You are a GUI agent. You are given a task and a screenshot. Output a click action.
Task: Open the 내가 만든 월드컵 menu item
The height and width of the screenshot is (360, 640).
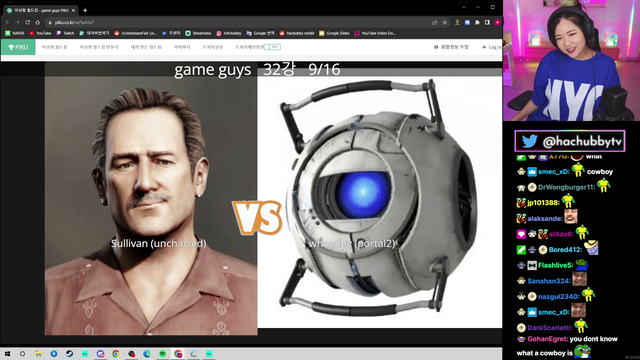coord(146,47)
